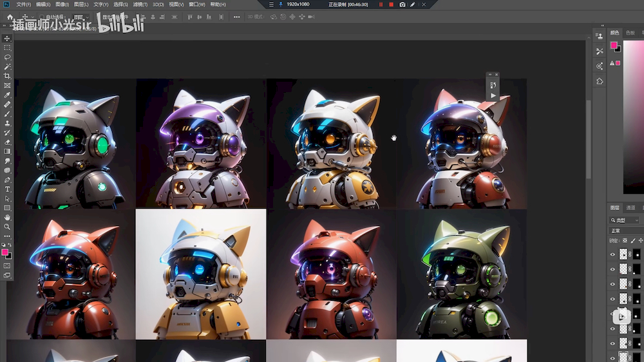
Task: Select the Smudge tool
Action: pos(7,161)
